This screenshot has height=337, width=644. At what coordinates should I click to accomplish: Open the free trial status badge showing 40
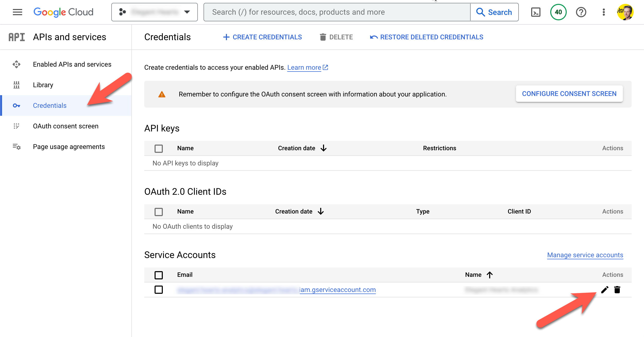(558, 12)
